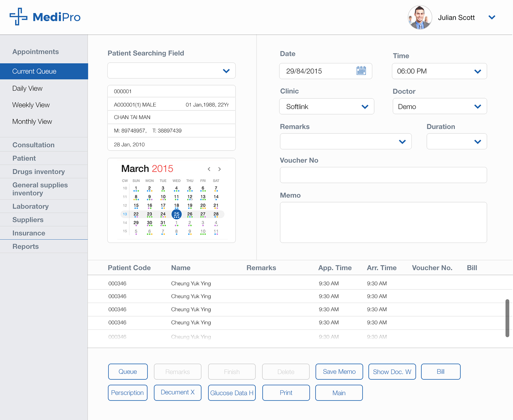
Task: Expand the Patient Searching Field dropdown
Action: pyautogui.click(x=226, y=71)
